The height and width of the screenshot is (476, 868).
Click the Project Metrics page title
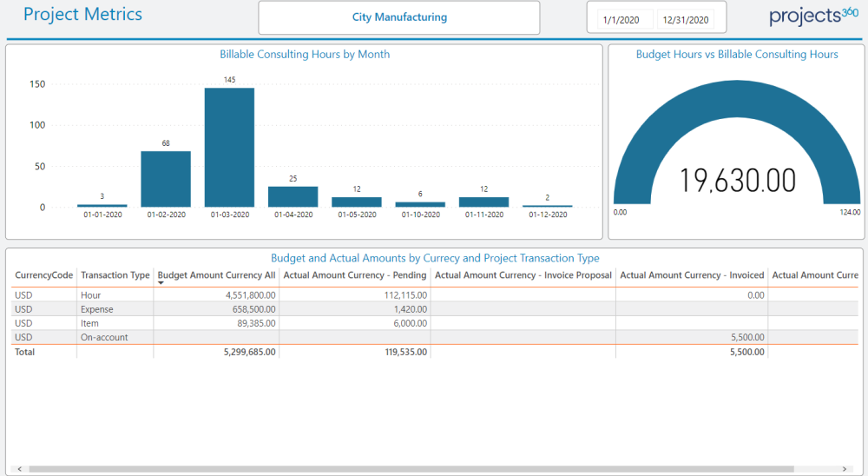pos(82,15)
